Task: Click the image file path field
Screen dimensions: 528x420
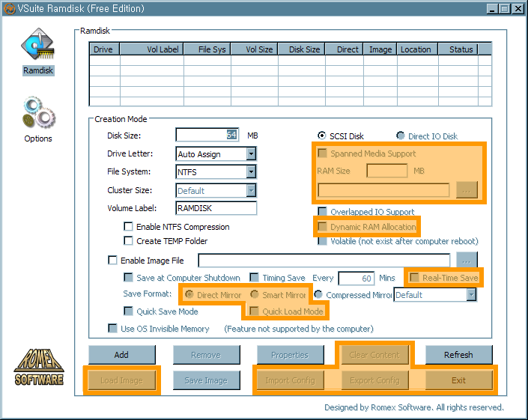Action: (324, 261)
